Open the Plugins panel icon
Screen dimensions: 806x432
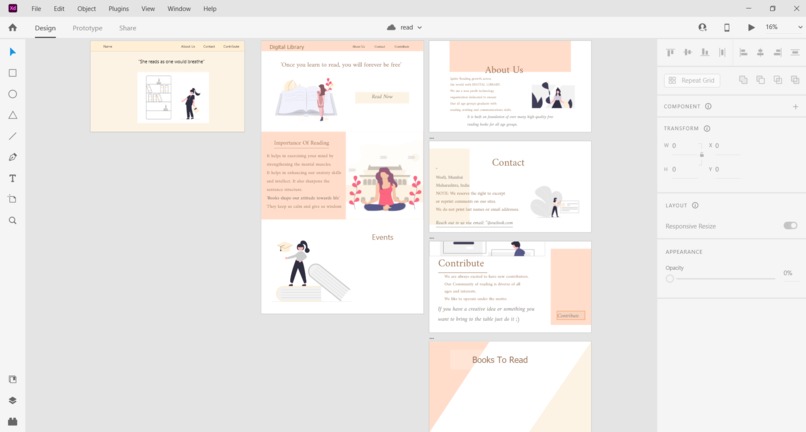13,422
